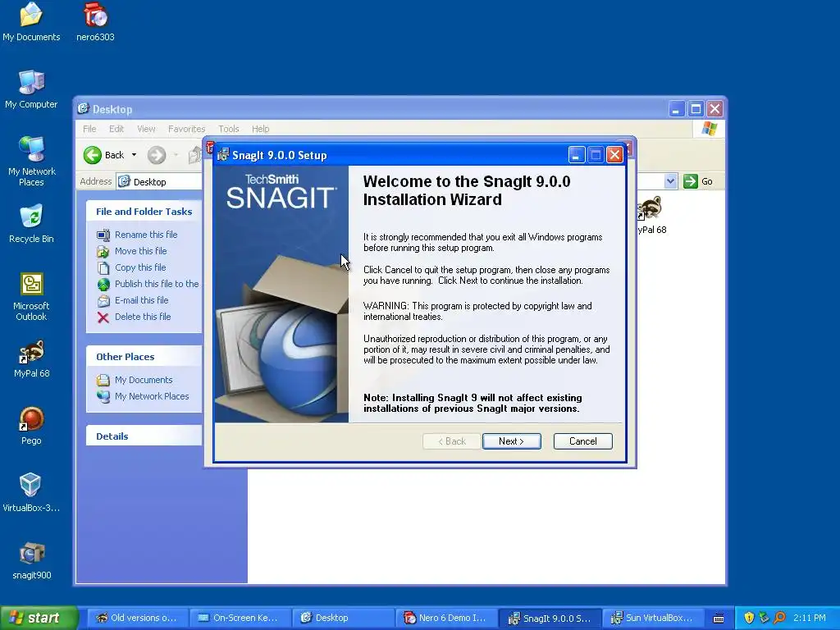Click Move this file task
This screenshot has height=630, width=840.
[140, 251]
